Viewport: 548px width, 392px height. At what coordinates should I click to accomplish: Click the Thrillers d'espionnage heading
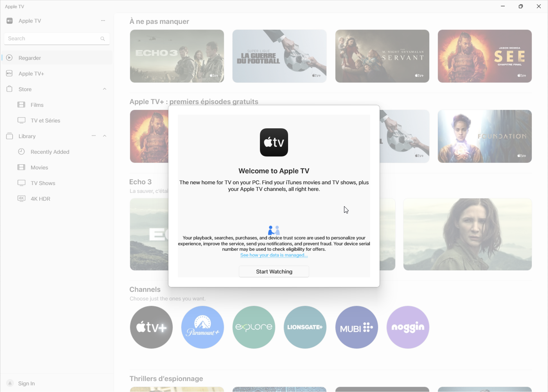point(166,379)
